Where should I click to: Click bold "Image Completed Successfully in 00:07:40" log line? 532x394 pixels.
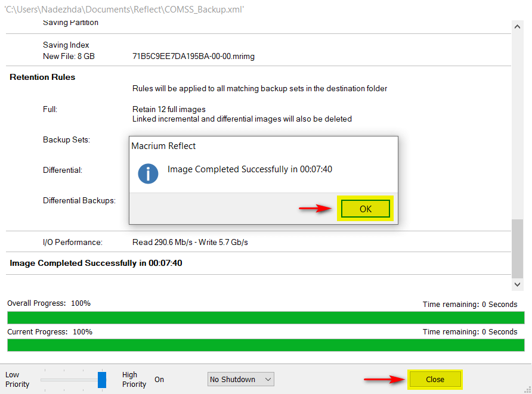coord(95,263)
